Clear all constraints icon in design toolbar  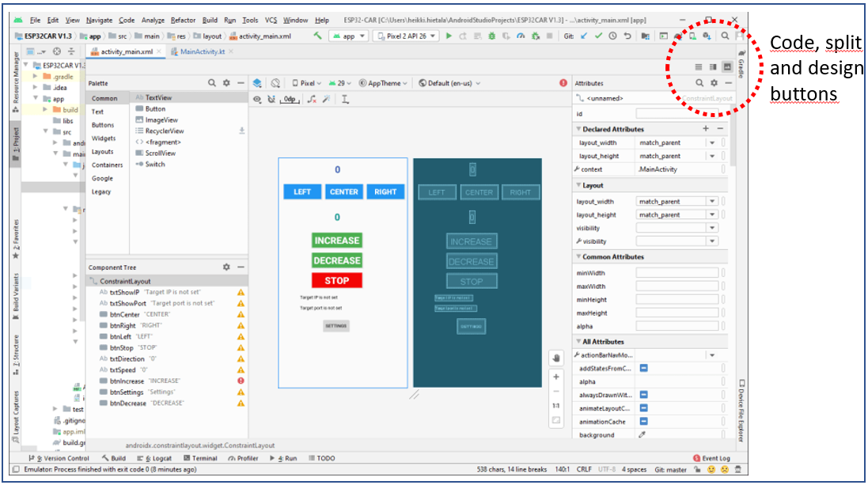click(313, 99)
